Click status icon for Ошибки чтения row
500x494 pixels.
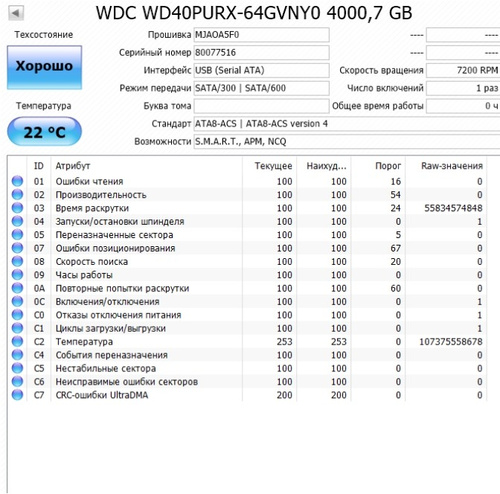[x=17, y=181]
